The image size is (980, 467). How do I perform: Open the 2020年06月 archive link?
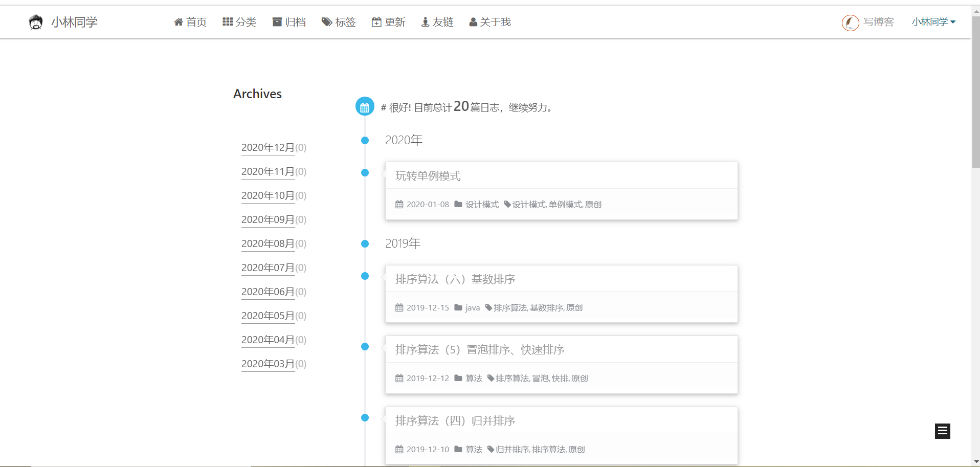pos(268,292)
